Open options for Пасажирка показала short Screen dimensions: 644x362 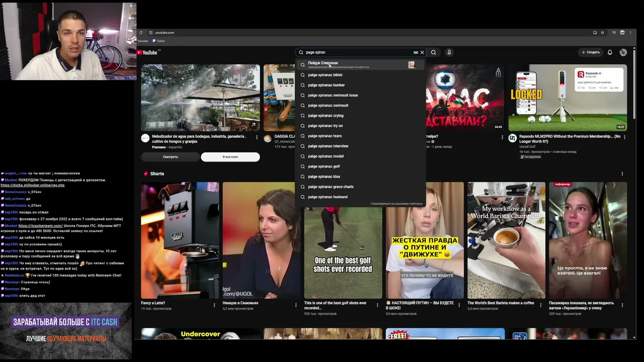point(622,305)
